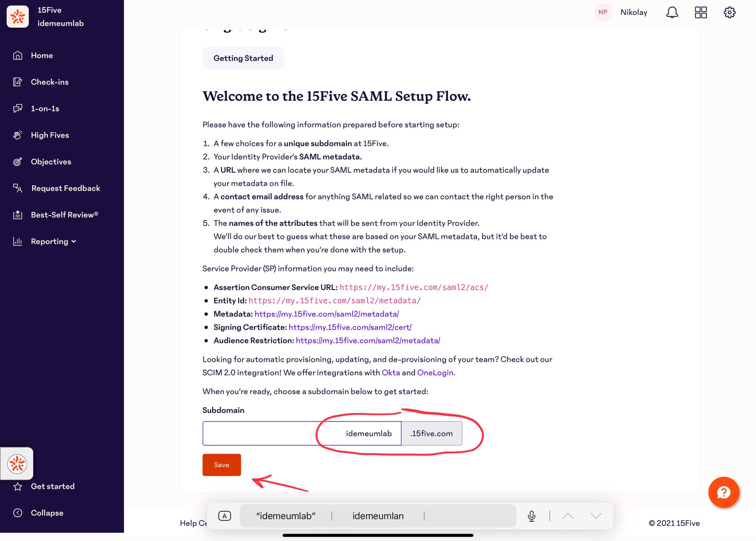Expand the Reporting menu chevron
The image size is (756, 541).
pos(74,242)
